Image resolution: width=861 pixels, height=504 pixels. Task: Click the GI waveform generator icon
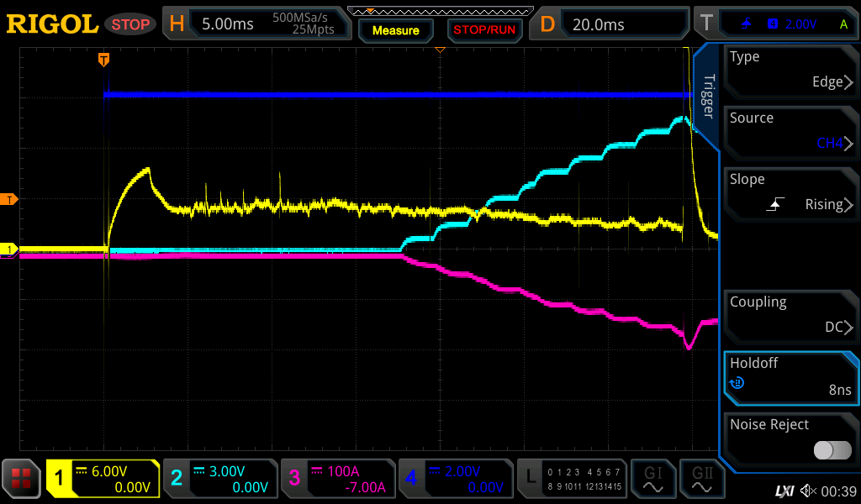pos(652,478)
